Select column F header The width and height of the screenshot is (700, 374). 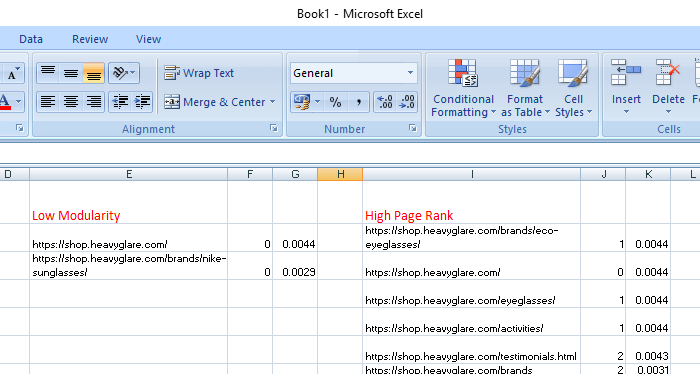point(250,175)
